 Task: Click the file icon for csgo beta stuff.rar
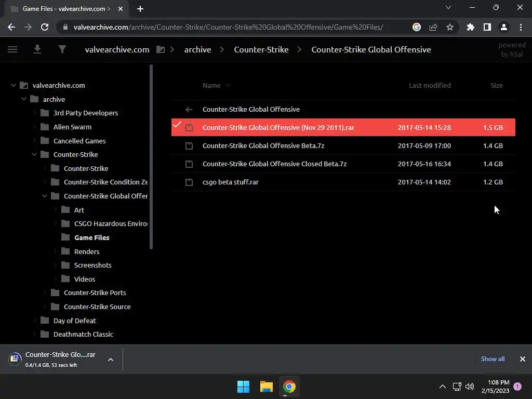(x=189, y=182)
